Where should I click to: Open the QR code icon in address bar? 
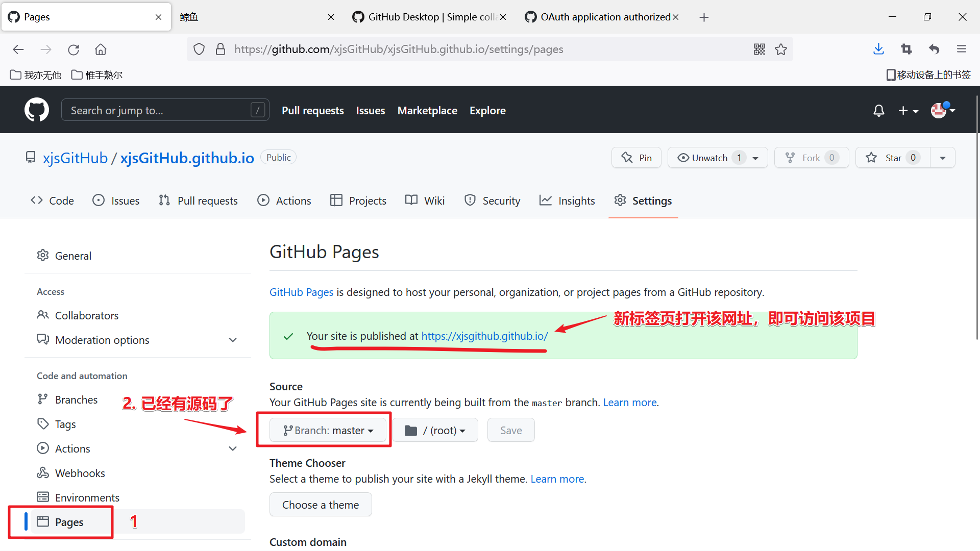point(759,49)
